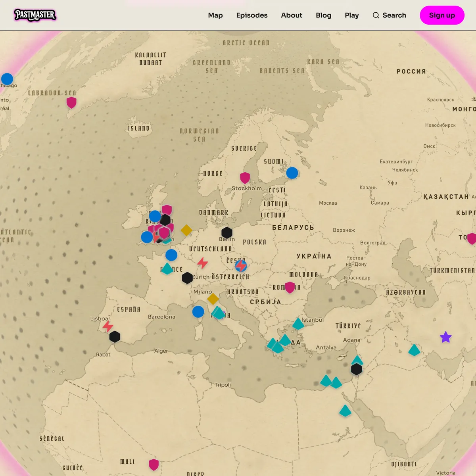Select the teal marker near the Red Sea

[345, 411]
